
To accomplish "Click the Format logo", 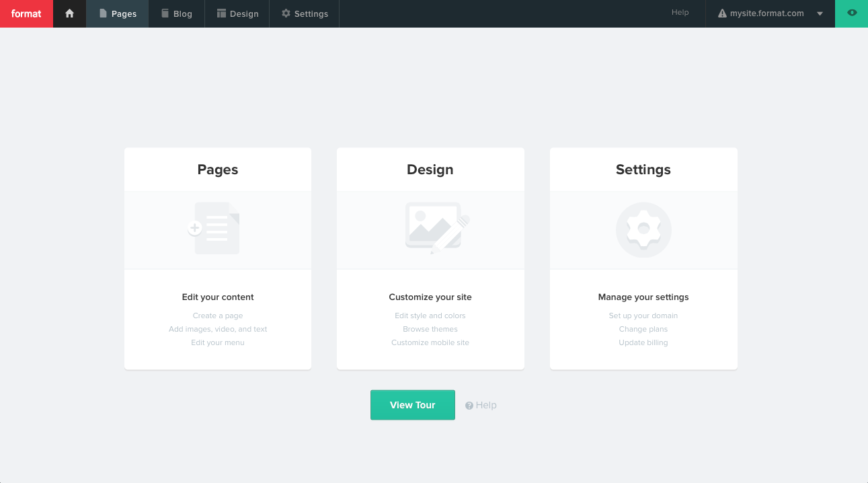I will click(x=26, y=13).
